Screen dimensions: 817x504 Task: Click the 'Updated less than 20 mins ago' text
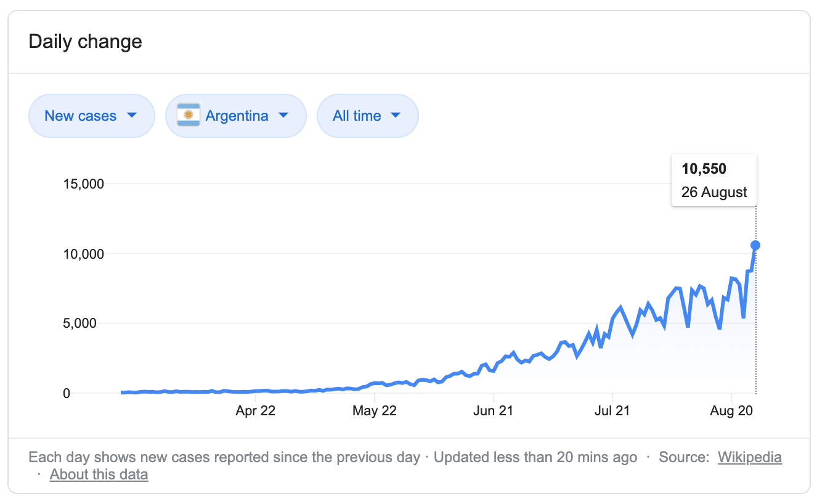pyautogui.click(x=535, y=457)
